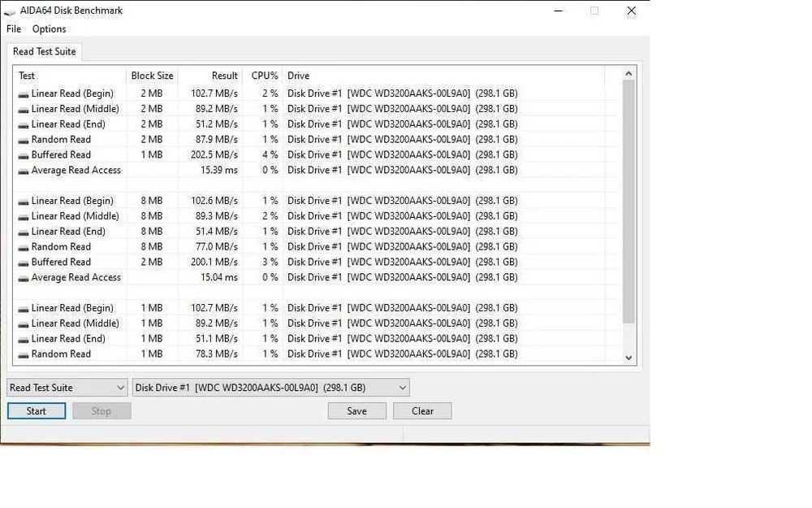Click disk icon of Linear Read (Middle) 8 MB row

pyautogui.click(x=24, y=217)
